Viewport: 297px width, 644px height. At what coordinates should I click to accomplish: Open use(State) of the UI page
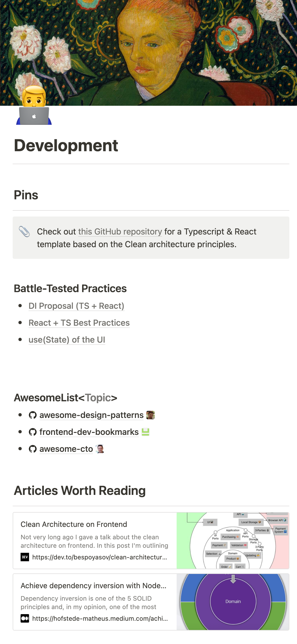point(67,340)
